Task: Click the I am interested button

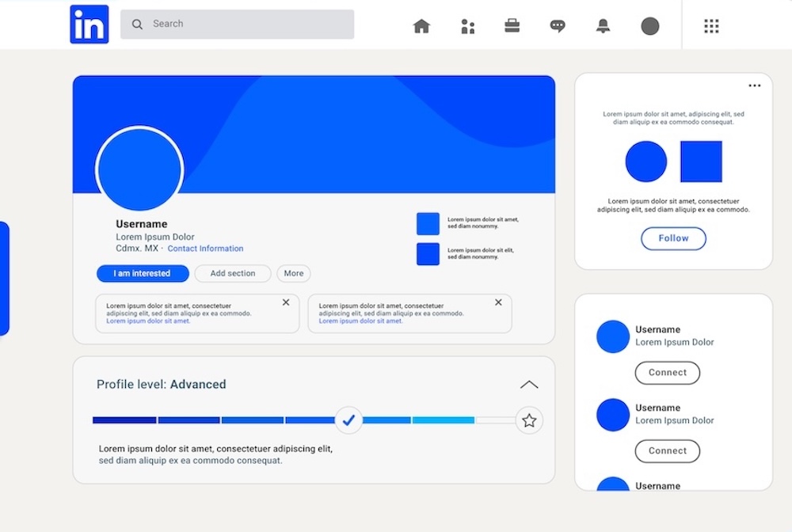Action: point(143,274)
